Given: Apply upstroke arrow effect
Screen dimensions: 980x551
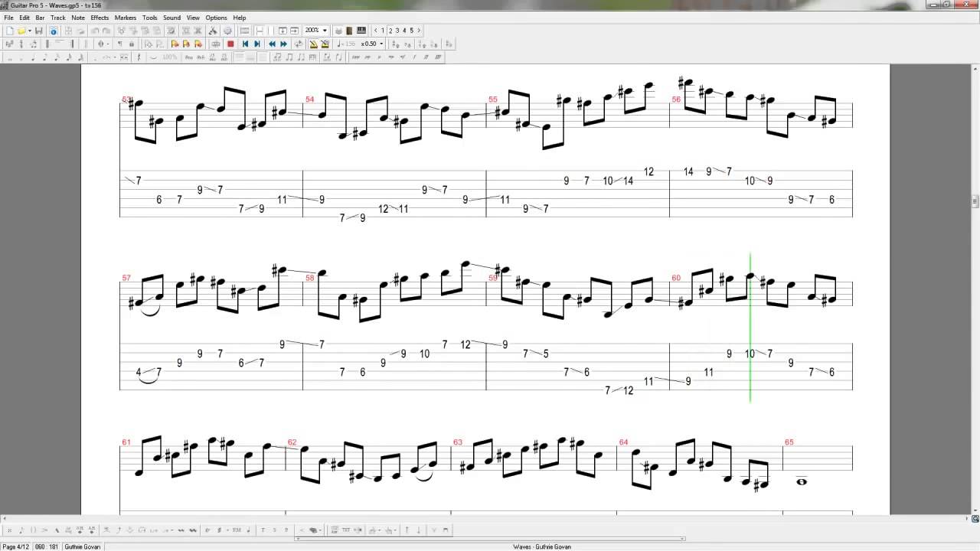Looking at the screenshot, I should click(407, 530).
